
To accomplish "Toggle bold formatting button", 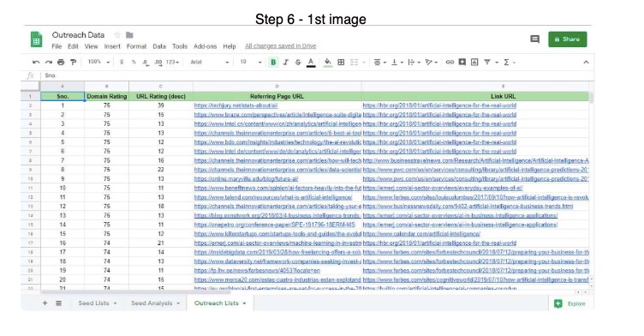I will point(273,62).
